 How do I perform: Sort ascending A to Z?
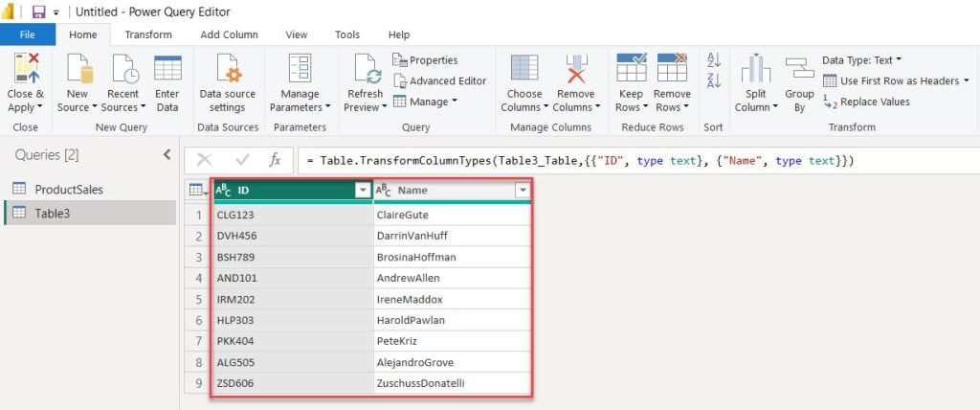pos(714,60)
